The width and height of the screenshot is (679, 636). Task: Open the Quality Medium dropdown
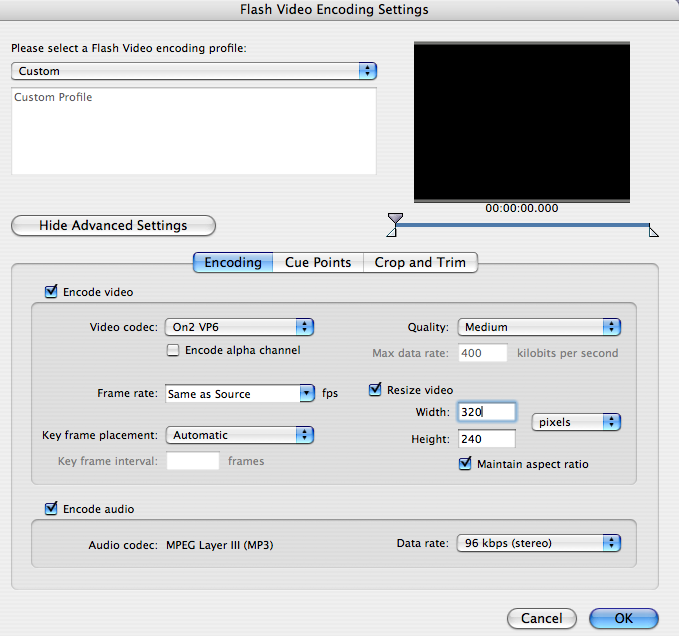(x=539, y=327)
